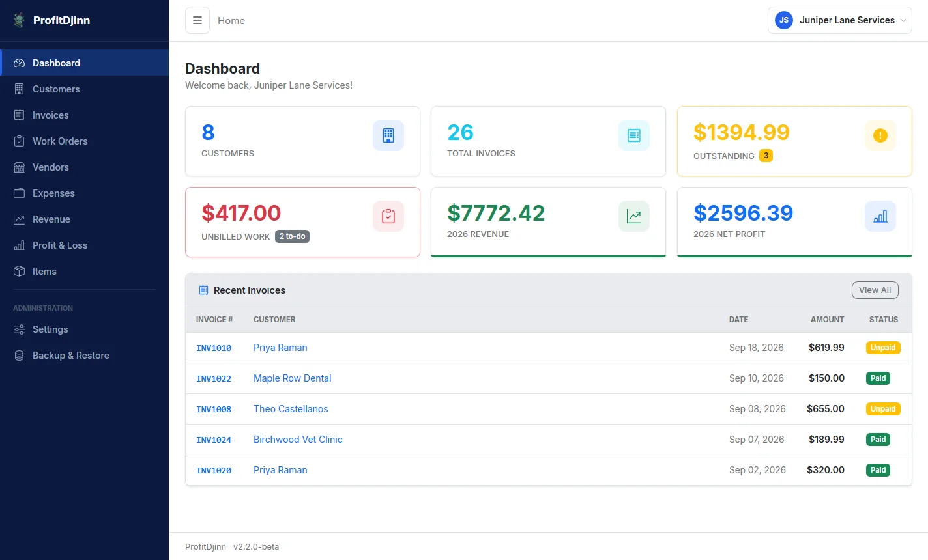928x560 pixels.
Task: Click the invoice icon on Total Invoices card
Action: coord(634,135)
